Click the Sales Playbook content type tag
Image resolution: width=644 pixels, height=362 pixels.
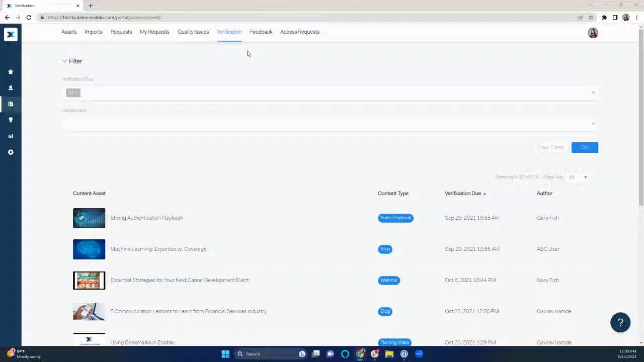click(x=395, y=218)
